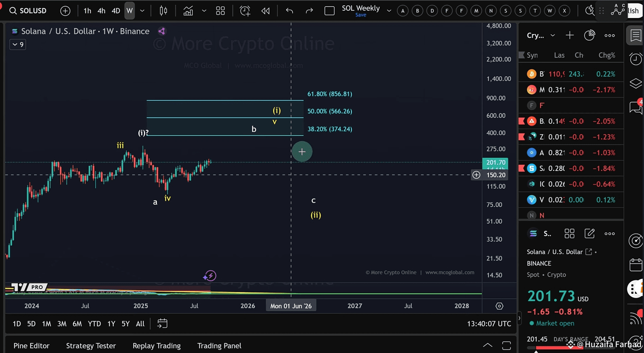Select the Bitcoin row with 0.22% change
The height and width of the screenshot is (353, 644).
(571, 74)
